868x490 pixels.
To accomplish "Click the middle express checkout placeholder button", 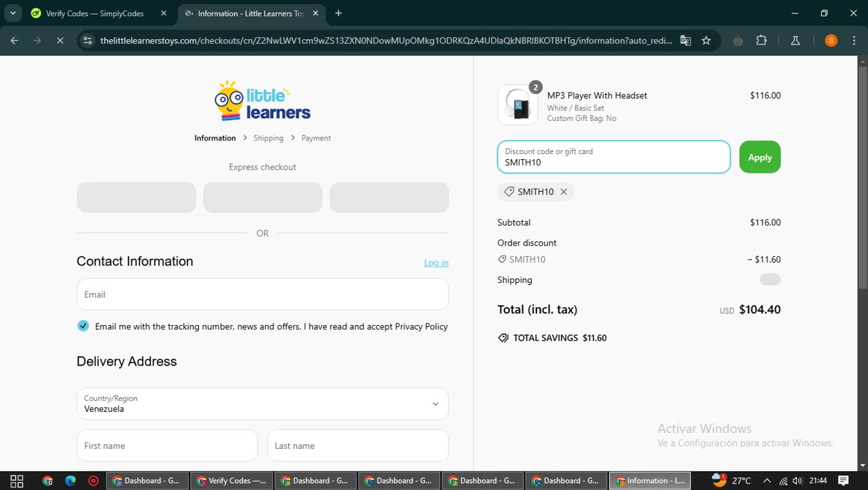I will point(263,197).
